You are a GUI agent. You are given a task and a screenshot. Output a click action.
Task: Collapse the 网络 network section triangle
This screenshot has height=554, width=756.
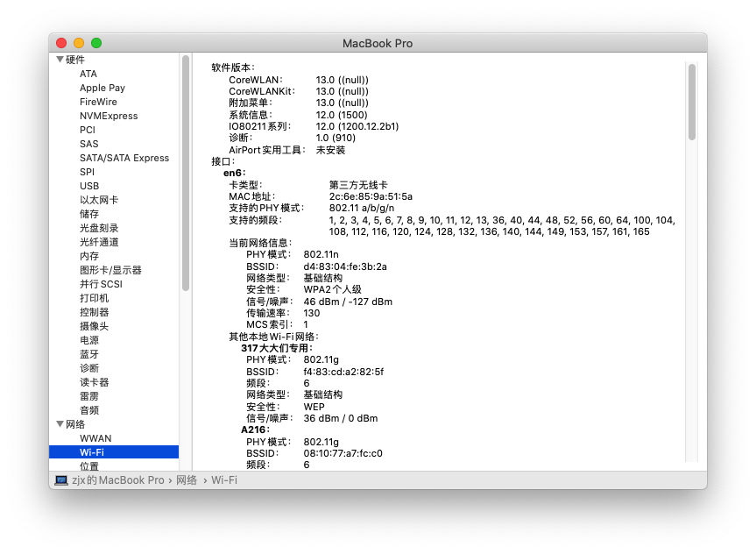[x=60, y=424]
